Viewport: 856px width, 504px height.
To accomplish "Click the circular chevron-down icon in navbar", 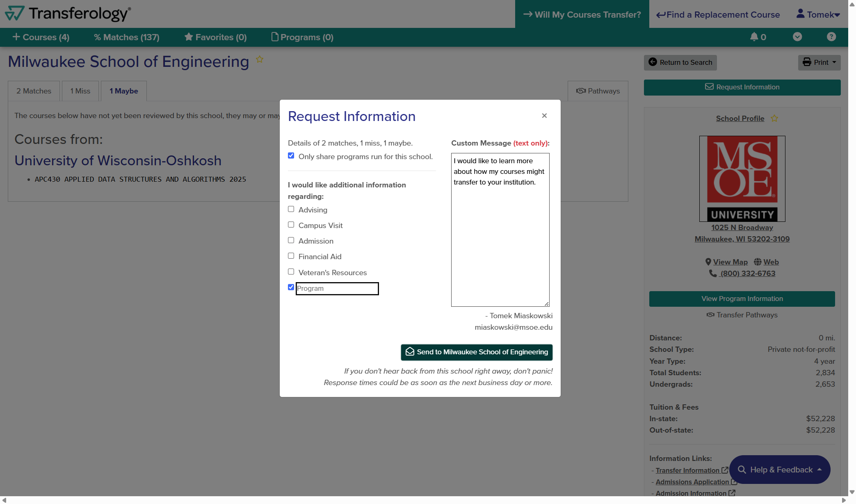I will tap(797, 37).
